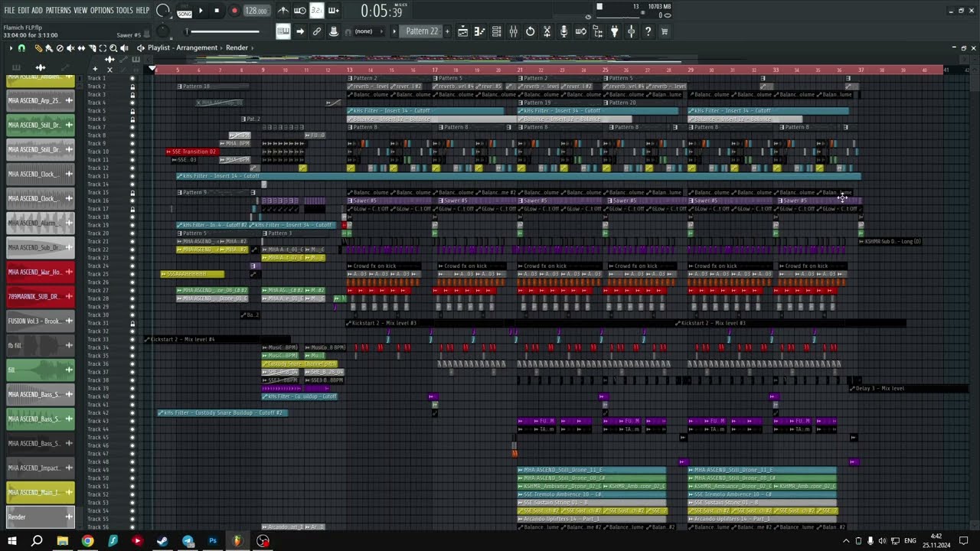Open the EDIT menu
The width and height of the screenshot is (980, 551).
click(x=24, y=10)
